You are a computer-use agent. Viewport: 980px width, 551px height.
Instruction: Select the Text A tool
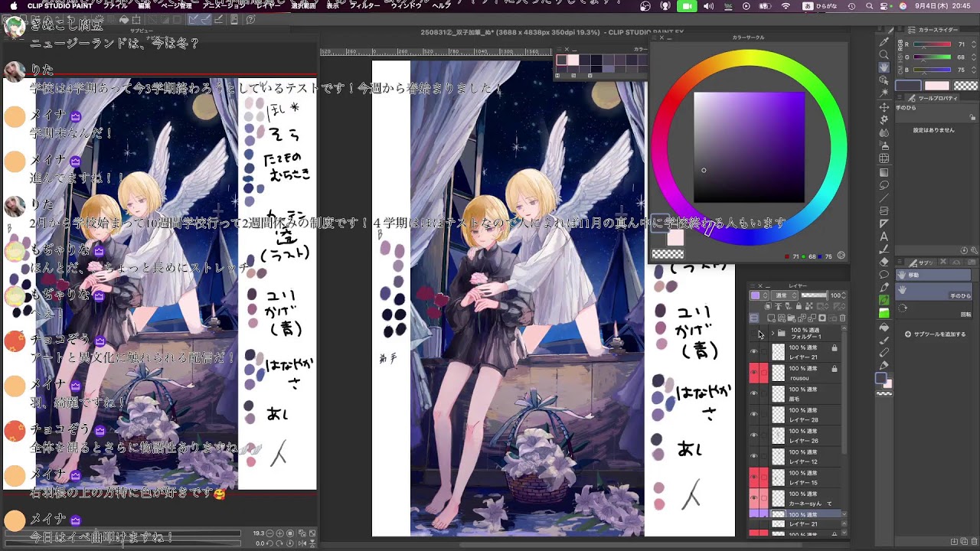[x=884, y=236]
